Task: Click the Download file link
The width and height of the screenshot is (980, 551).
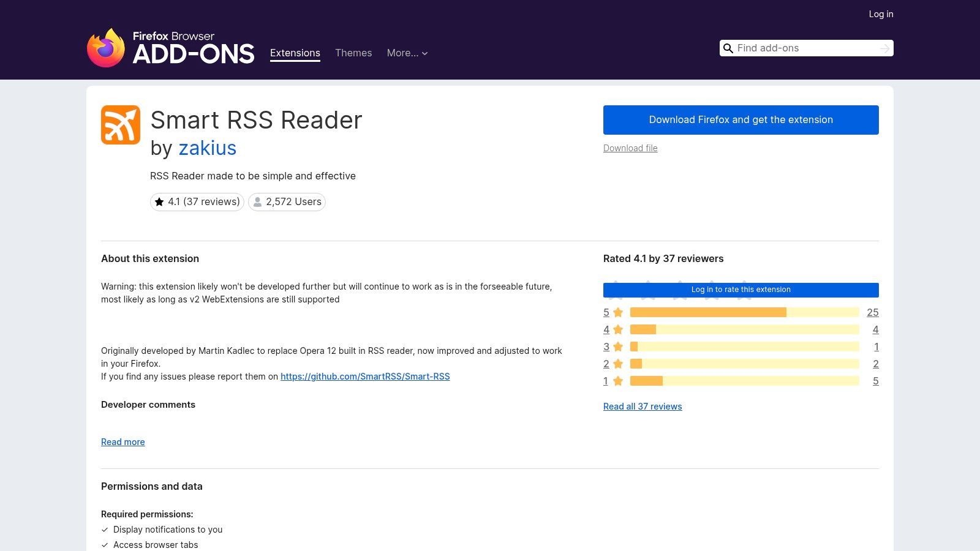Action: point(630,148)
